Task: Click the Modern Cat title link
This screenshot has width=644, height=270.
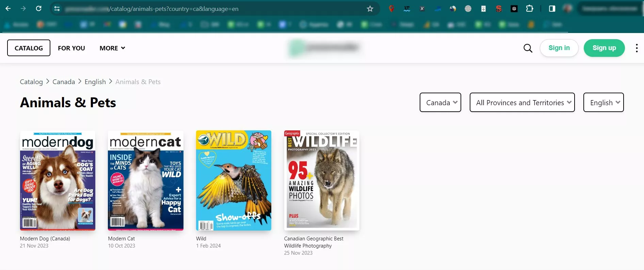Action: [121, 239]
